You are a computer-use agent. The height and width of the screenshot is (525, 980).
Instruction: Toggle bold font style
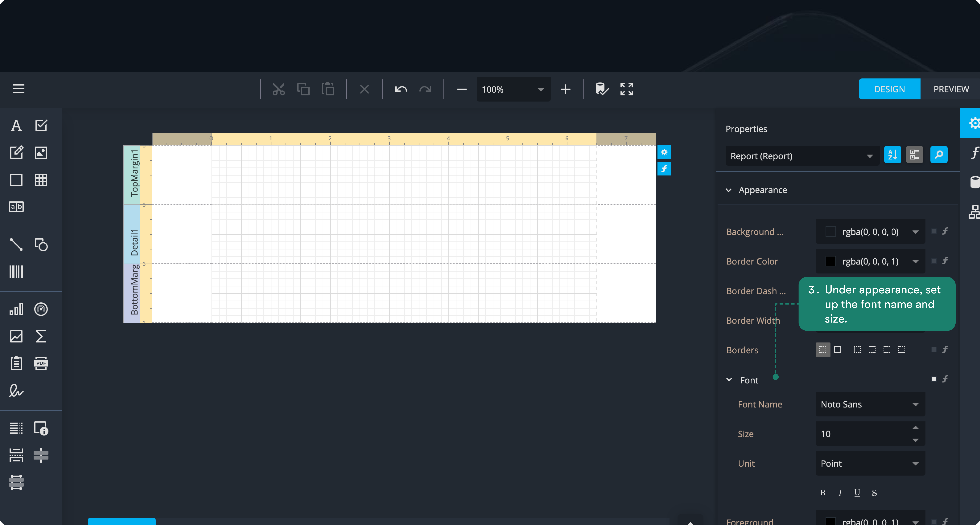coord(823,493)
